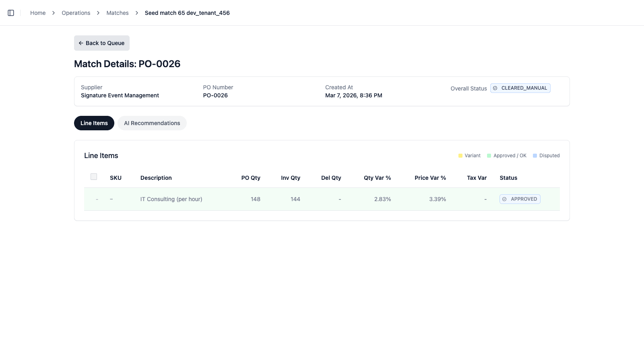Click the check icon in CLEARED_MANUAL badge

[x=496, y=88]
